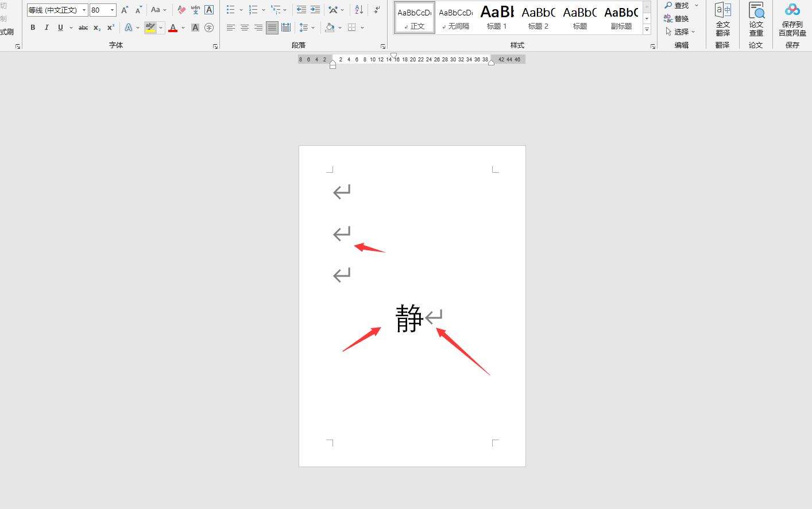The width and height of the screenshot is (812, 509).
Task: Open clipboard pane launcher
Action: pos(18,46)
